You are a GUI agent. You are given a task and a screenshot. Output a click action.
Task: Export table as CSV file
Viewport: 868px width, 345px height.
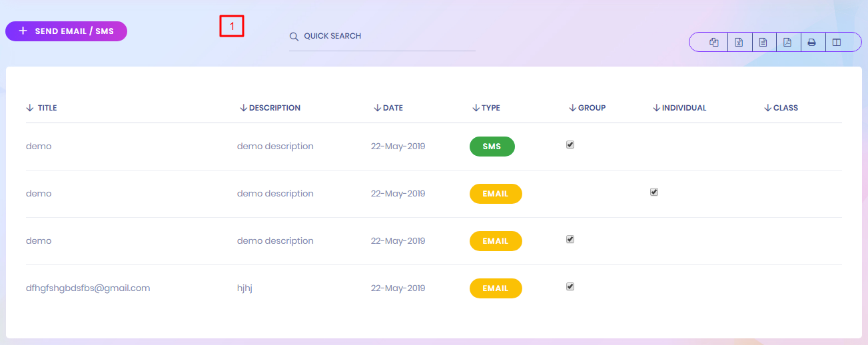(x=763, y=43)
